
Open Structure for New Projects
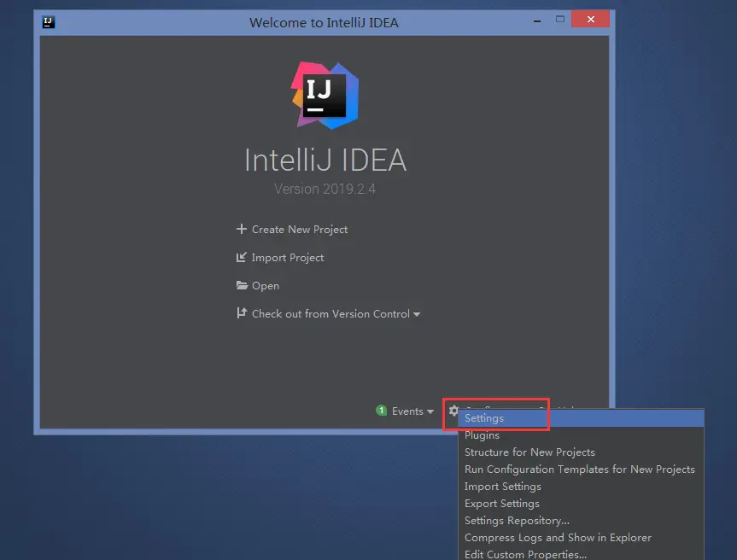[581, 452]
